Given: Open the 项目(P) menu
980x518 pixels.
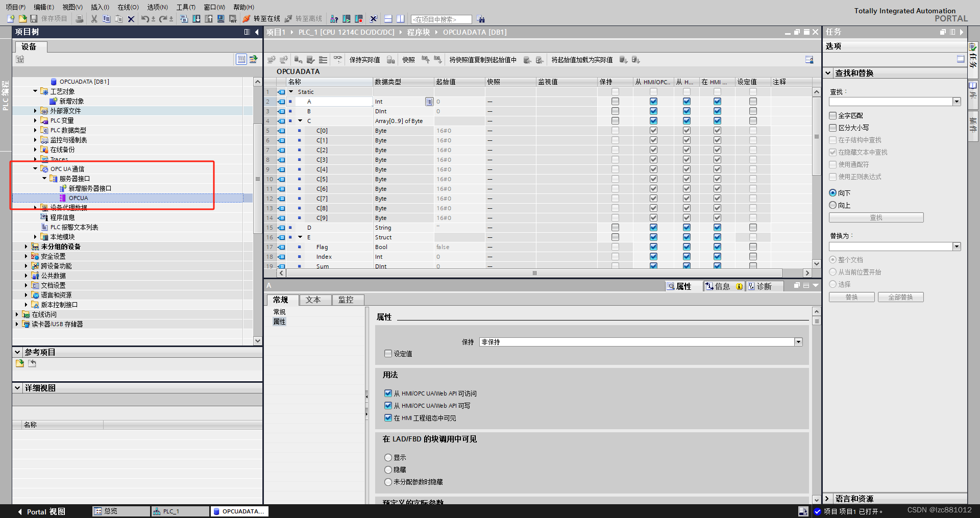Looking at the screenshot, I should [x=16, y=7].
